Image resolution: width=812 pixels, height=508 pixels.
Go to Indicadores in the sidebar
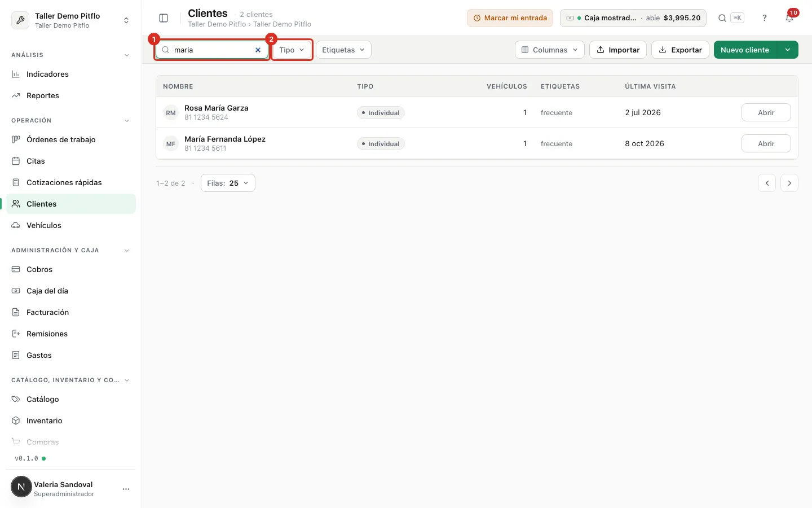pos(71,74)
